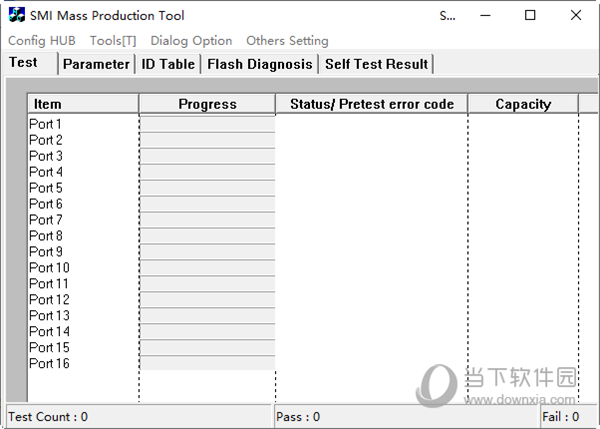Click the Port 12 progress bar

[207, 300]
